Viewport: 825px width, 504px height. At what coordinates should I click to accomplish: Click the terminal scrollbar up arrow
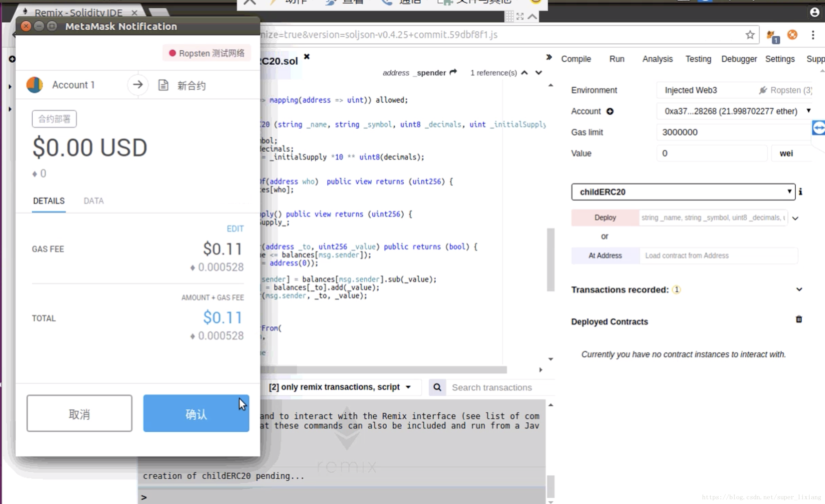click(550, 405)
